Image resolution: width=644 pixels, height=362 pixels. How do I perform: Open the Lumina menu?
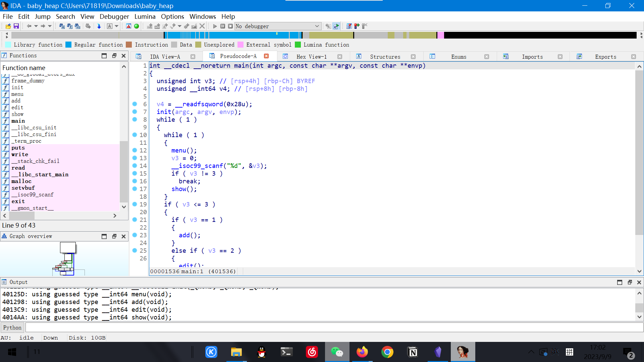tap(145, 16)
